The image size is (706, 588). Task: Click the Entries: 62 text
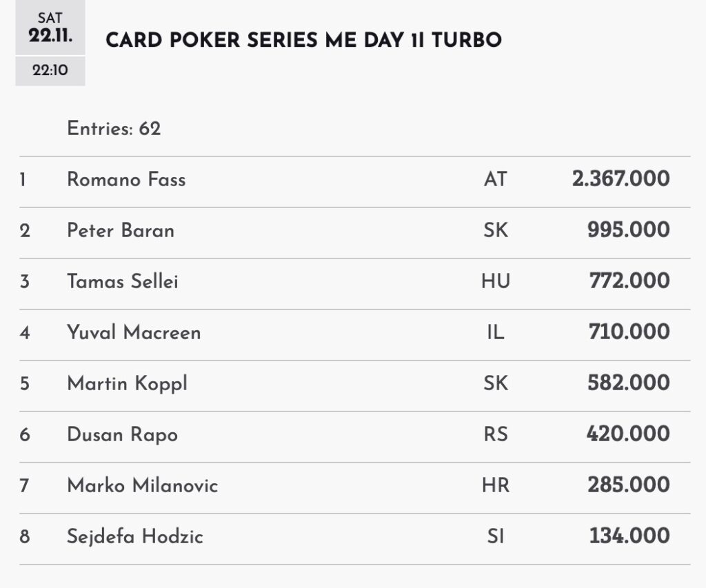tap(114, 128)
